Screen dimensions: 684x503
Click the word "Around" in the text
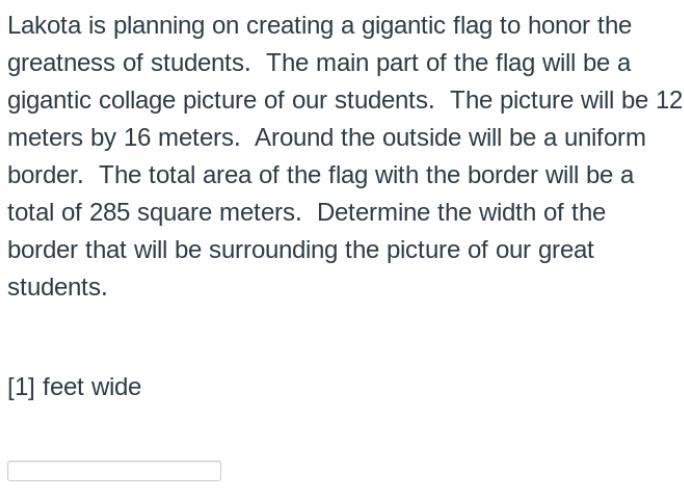click(x=294, y=137)
